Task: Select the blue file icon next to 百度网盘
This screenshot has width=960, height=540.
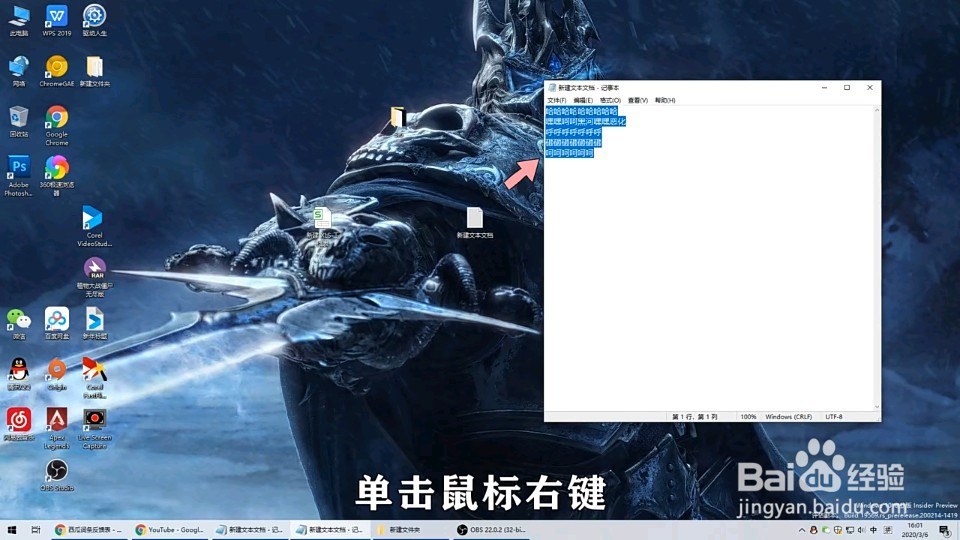Action: [94, 324]
